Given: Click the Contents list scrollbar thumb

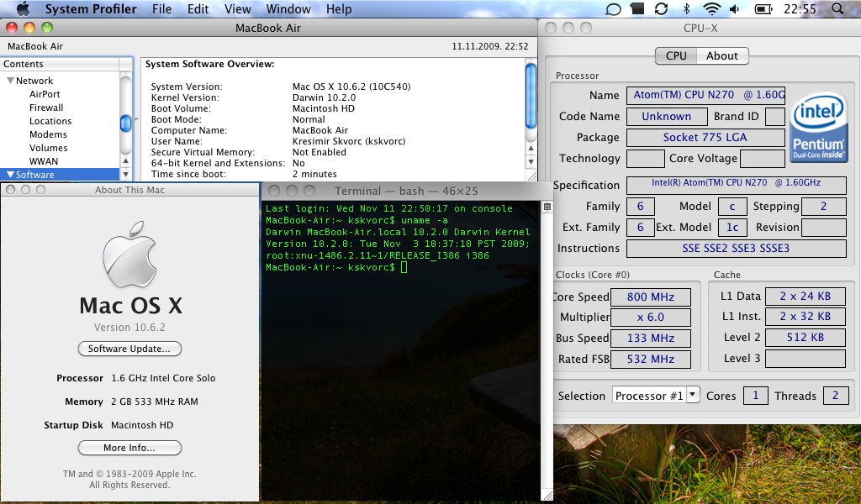Looking at the screenshot, I should point(125,123).
